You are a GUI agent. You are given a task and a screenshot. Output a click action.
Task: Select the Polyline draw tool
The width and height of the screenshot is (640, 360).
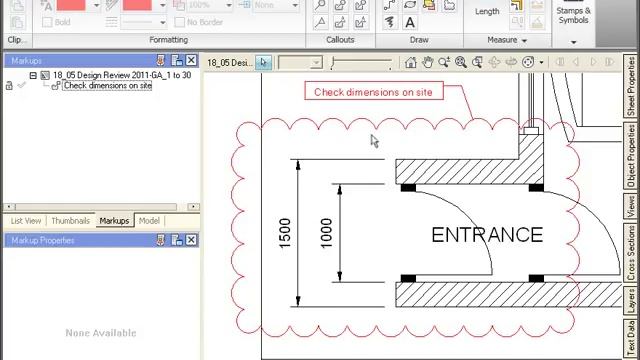(390, 5)
